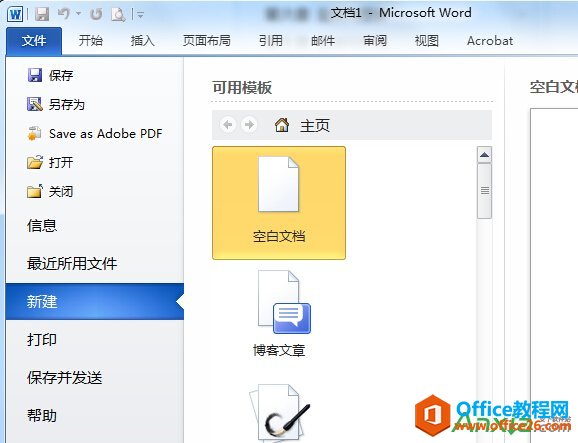Select 新建 in the file menu

point(95,301)
